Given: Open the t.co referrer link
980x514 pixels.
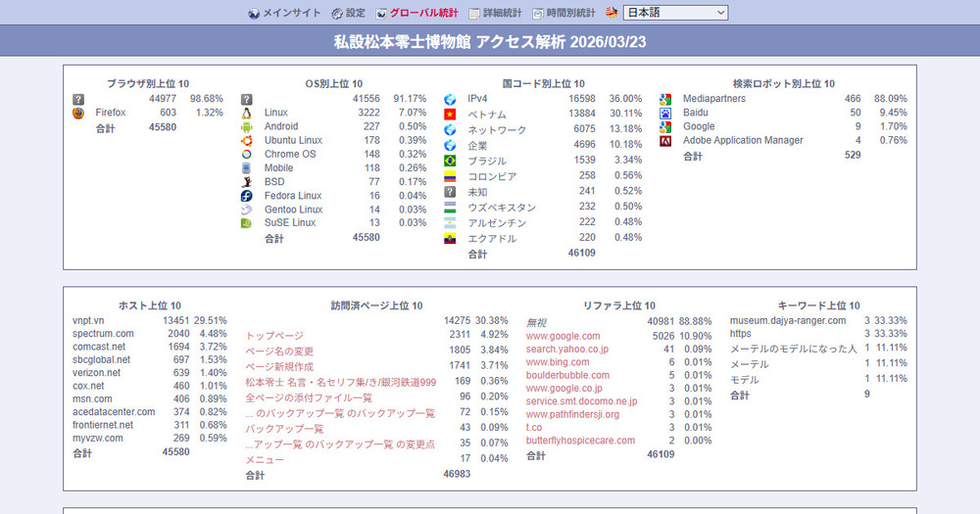Looking at the screenshot, I should point(534,428).
